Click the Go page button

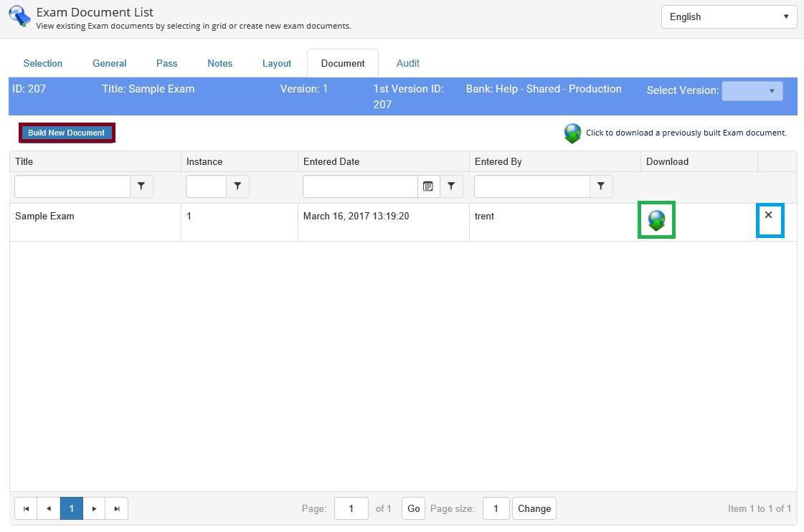click(413, 508)
